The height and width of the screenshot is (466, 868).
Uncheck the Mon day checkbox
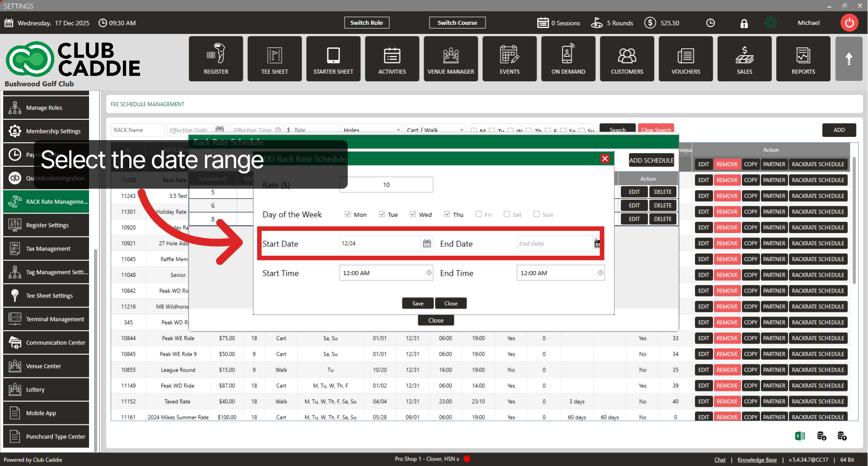(x=348, y=214)
